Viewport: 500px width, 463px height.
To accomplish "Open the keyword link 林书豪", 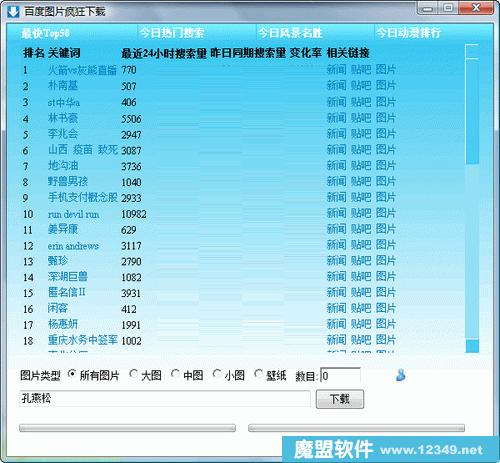I will 63,118.
